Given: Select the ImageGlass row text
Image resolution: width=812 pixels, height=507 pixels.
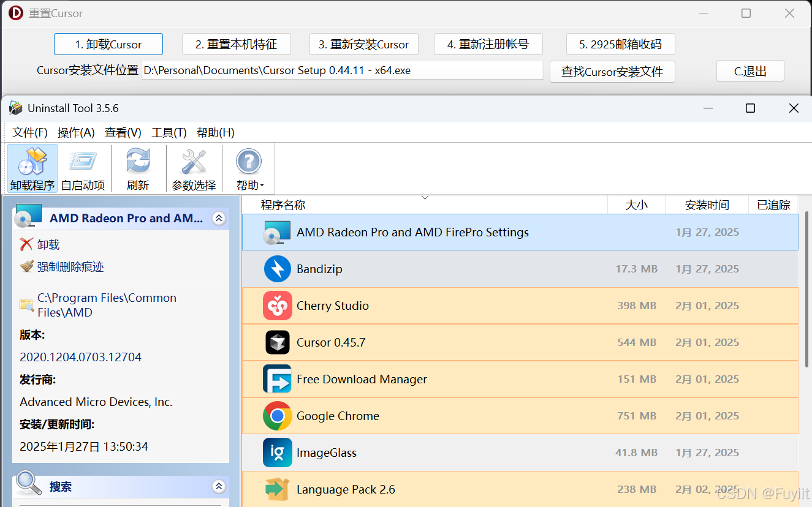Looking at the screenshot, I should pyautogui.click(x=327, y=453).
